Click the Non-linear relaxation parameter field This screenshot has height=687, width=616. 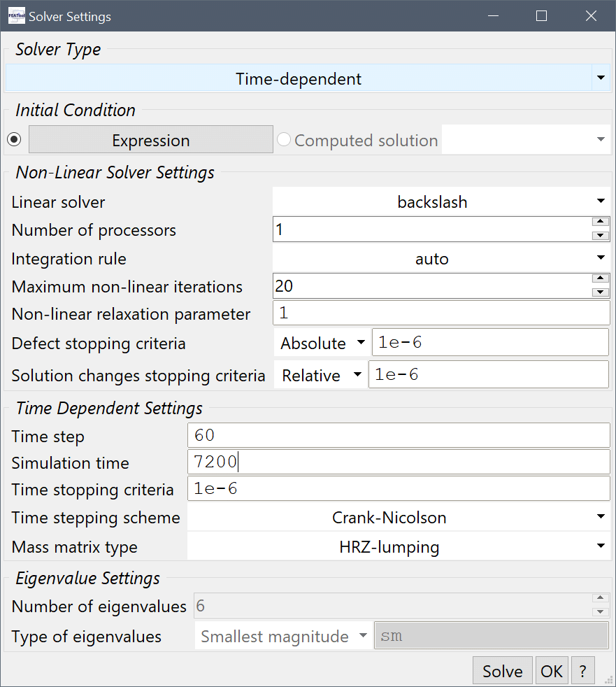[x=441, y=313]
